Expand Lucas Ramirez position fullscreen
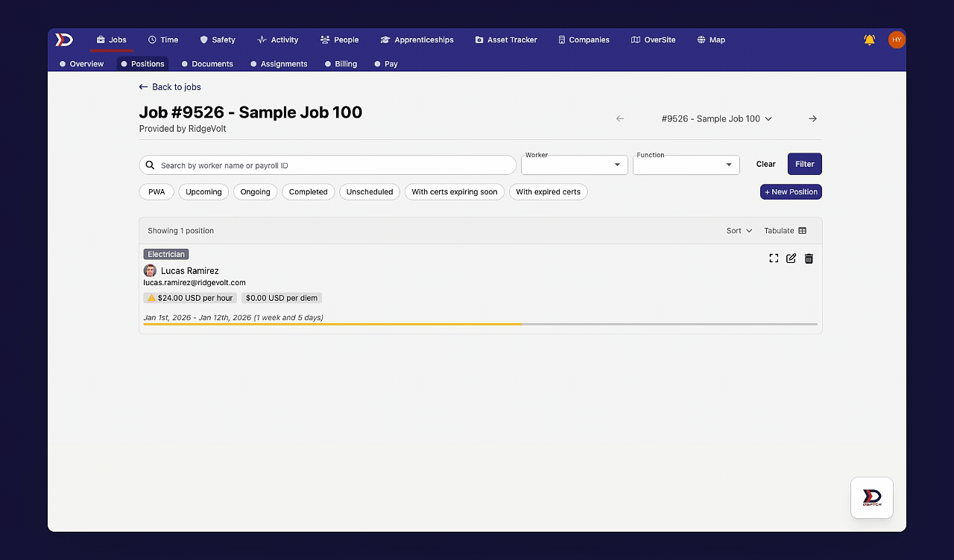 coord(774,258)
